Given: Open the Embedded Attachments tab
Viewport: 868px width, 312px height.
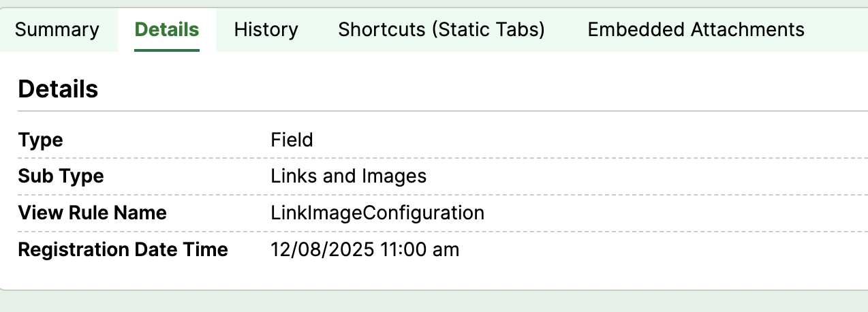Looking at the screenshot, I should point(696,30).
